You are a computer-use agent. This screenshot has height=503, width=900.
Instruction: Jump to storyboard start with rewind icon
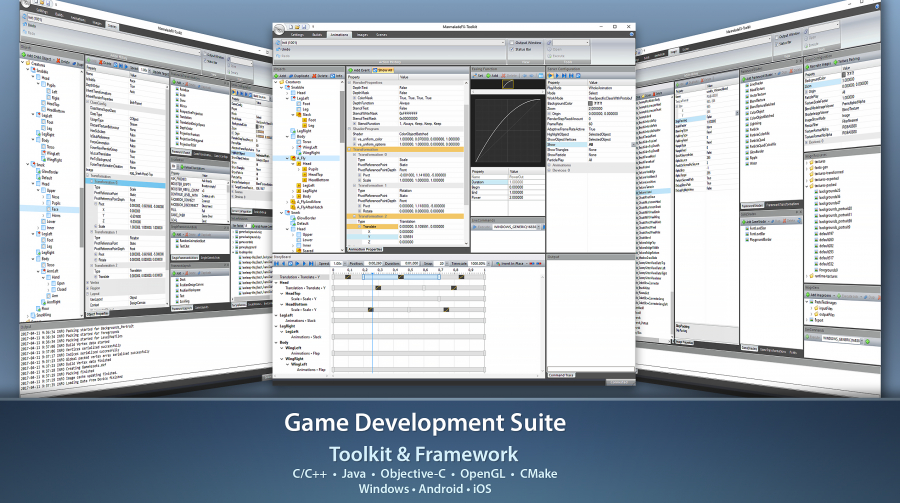point(278,263)
